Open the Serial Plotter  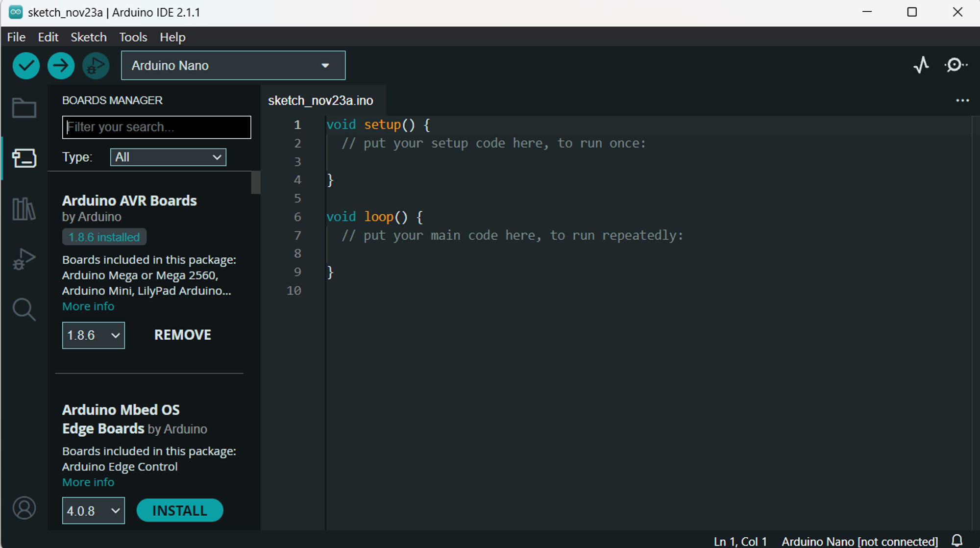point(922,65)
